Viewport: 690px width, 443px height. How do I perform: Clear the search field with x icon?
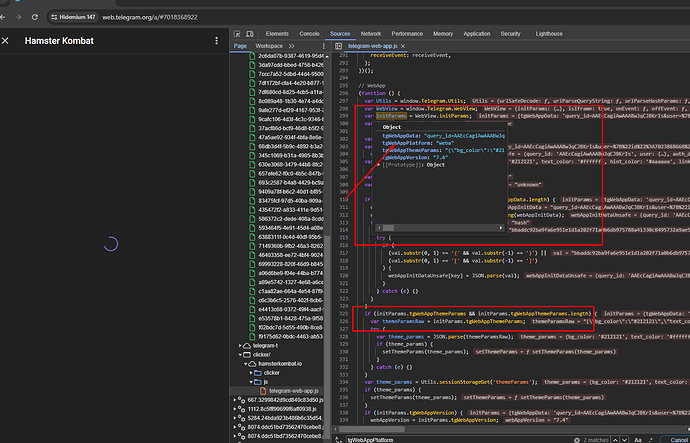[576, 440]
